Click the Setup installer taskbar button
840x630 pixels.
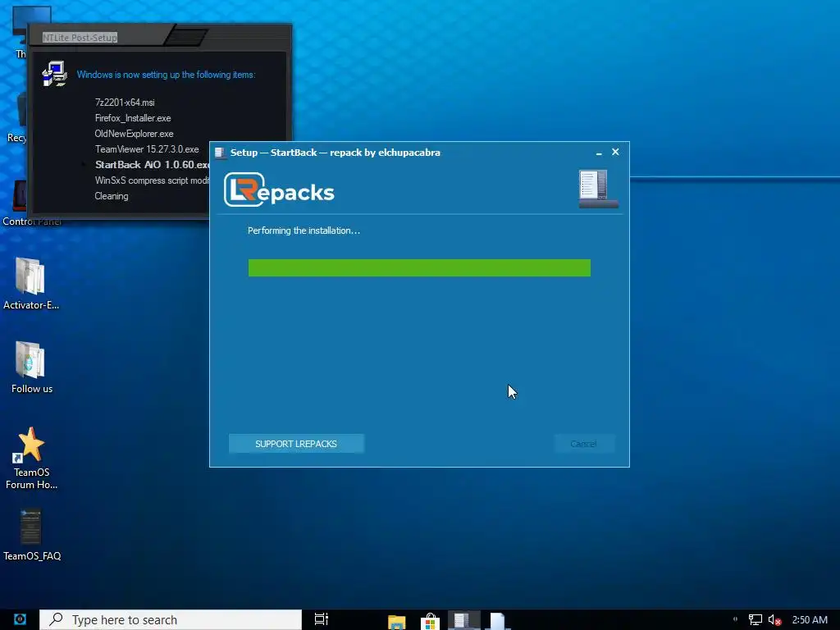463,620
